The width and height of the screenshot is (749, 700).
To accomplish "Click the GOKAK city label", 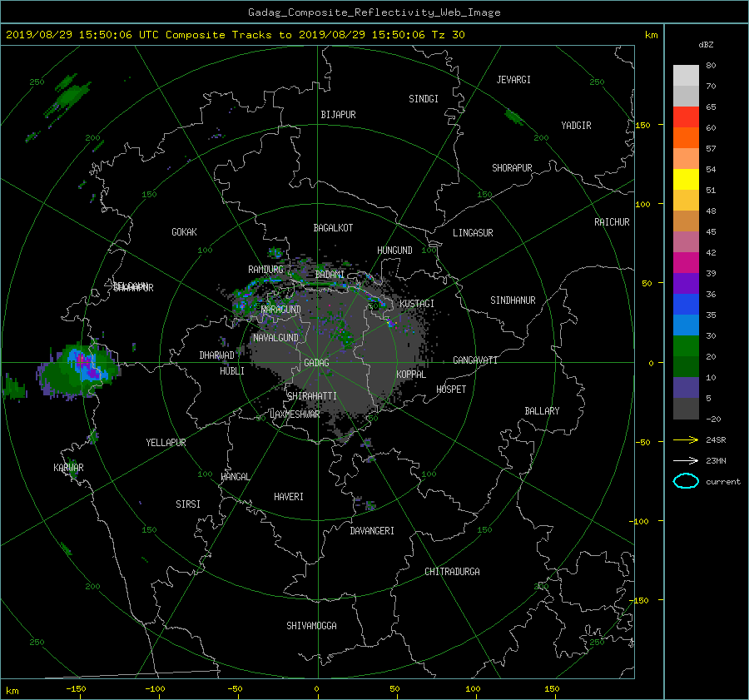I will [x=184, y=231].
